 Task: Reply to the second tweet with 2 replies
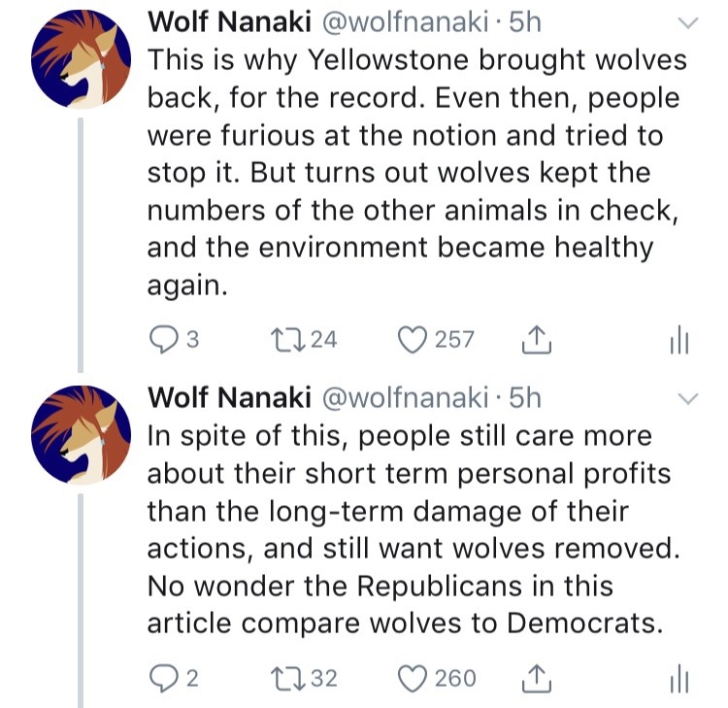click(x=160, y=678)
